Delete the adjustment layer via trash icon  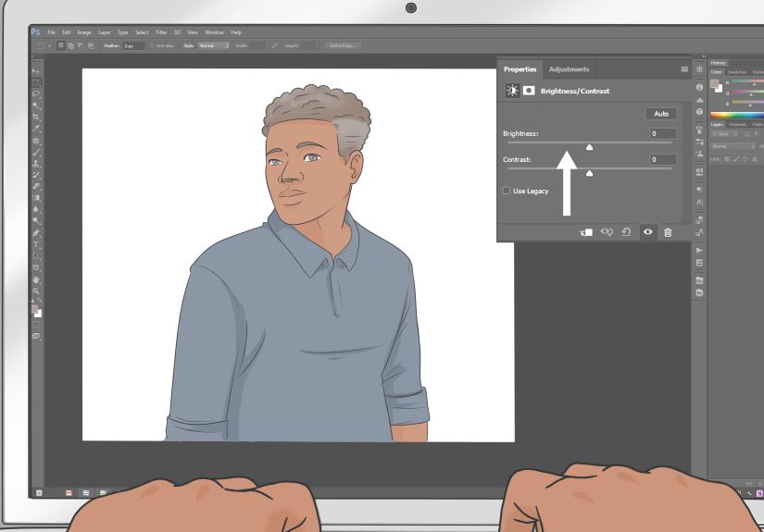668,232
